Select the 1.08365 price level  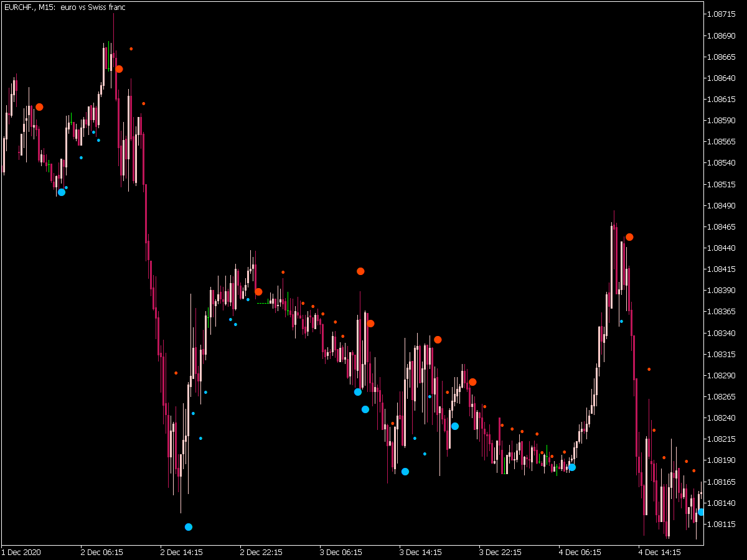tap(722, 311)
